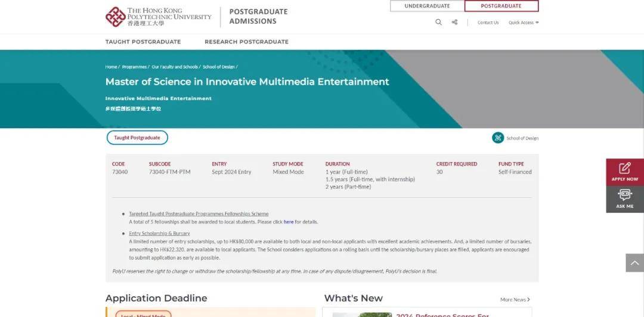Click the PolyU reserves the right disclaimer

pos(275,272)
